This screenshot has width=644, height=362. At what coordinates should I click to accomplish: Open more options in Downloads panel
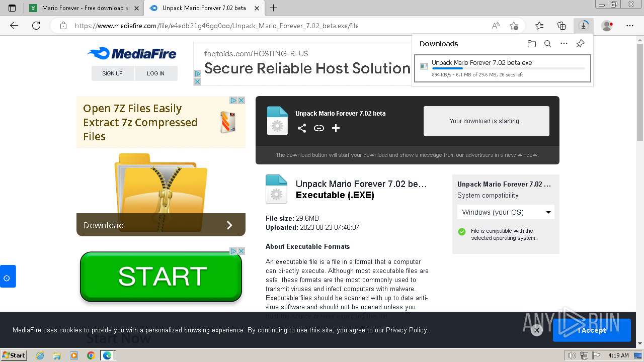[x=564, y=44]
